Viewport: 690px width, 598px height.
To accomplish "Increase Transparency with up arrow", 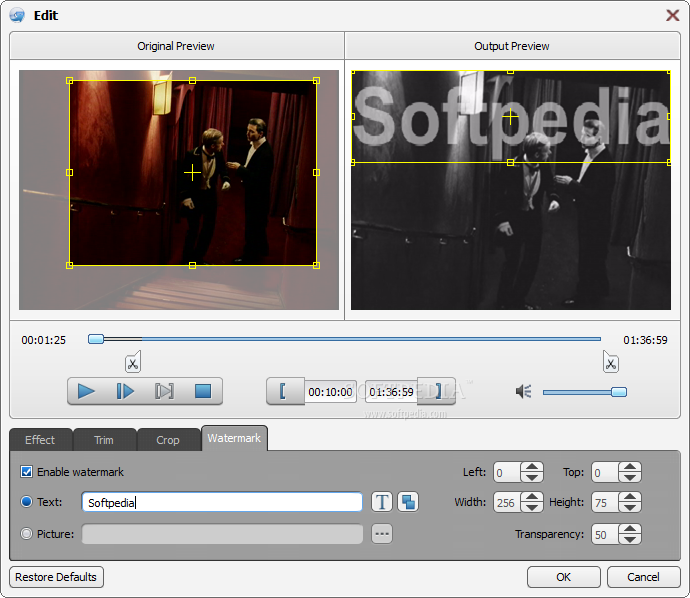I will 630,529.
